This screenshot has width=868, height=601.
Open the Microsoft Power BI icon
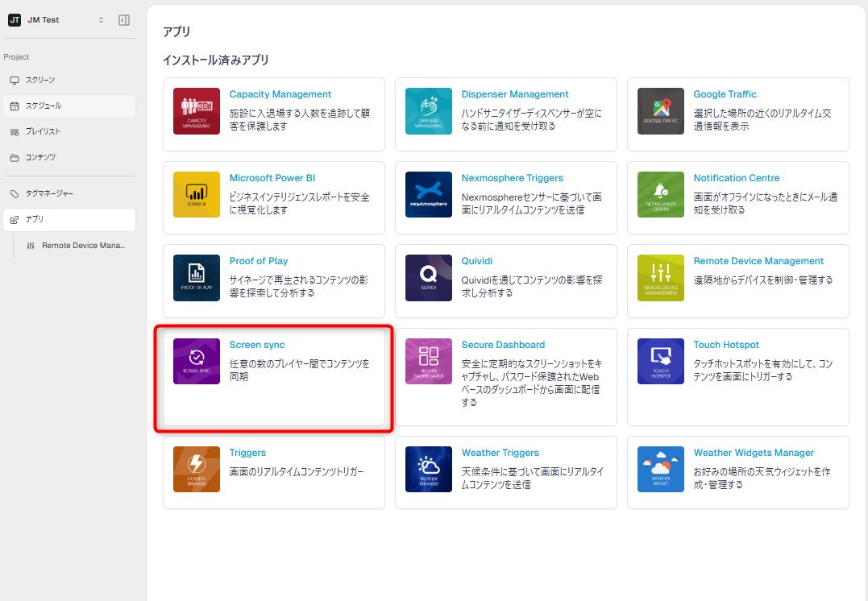[x=197, y=195]
